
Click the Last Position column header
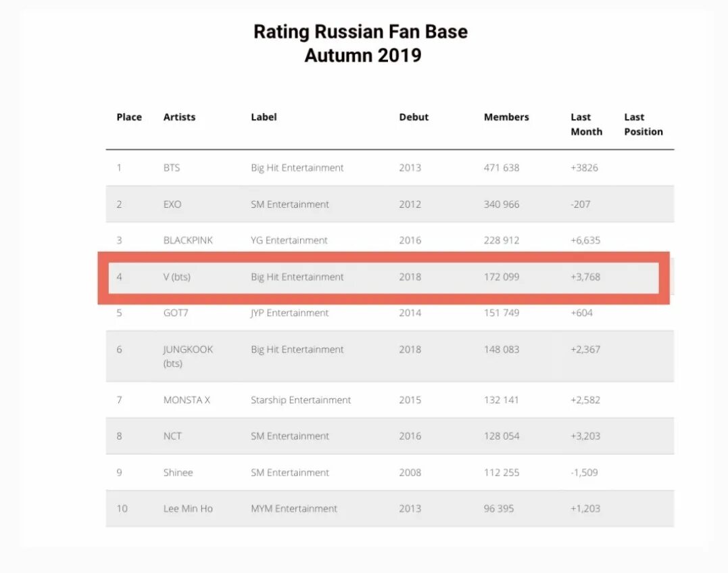(643, 124)
